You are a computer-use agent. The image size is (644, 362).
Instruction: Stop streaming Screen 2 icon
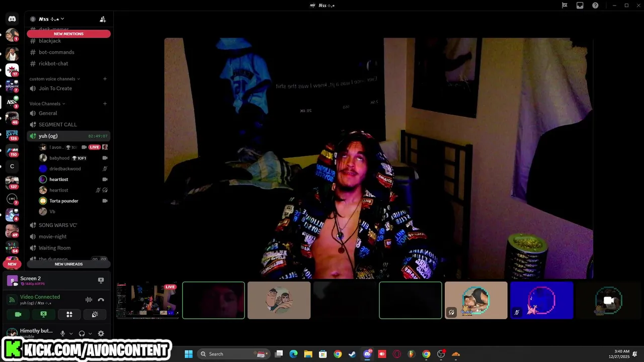click(101, 280)
